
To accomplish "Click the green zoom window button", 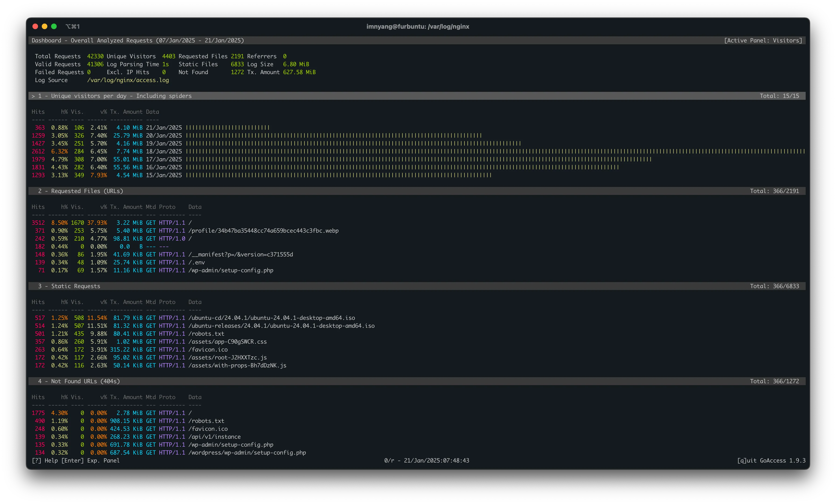I will [54, 26].
